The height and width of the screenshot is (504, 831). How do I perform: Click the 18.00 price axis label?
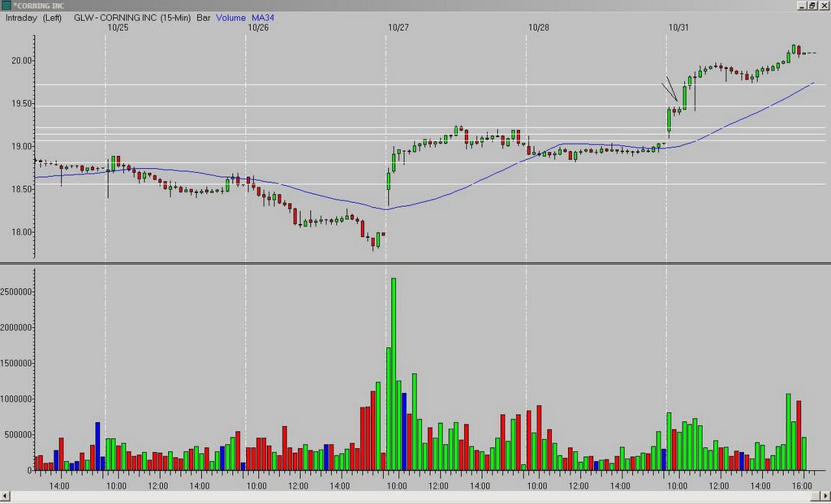(x=21, y=232)
